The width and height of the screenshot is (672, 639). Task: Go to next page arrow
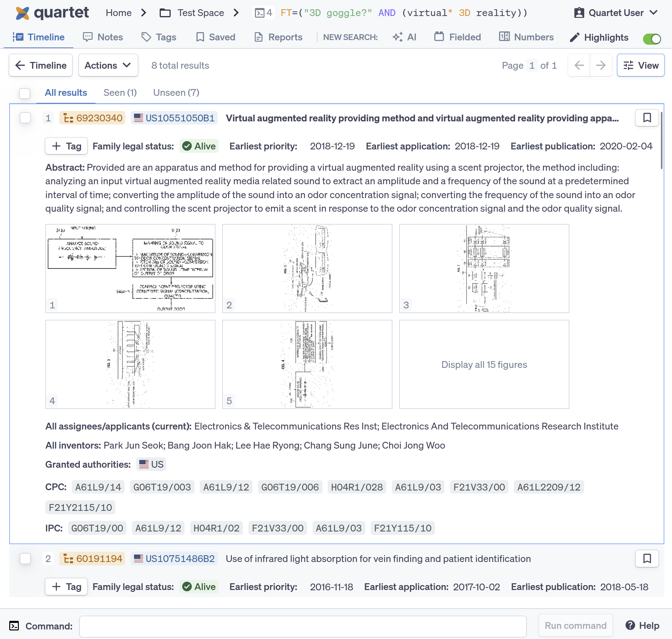click(600, 65)
